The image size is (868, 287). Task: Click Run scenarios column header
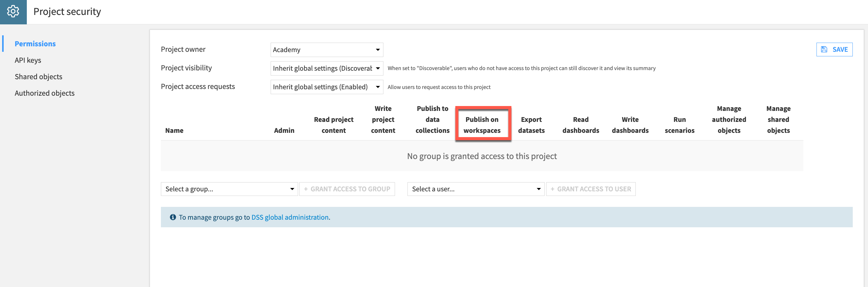[x=679, y=125]
